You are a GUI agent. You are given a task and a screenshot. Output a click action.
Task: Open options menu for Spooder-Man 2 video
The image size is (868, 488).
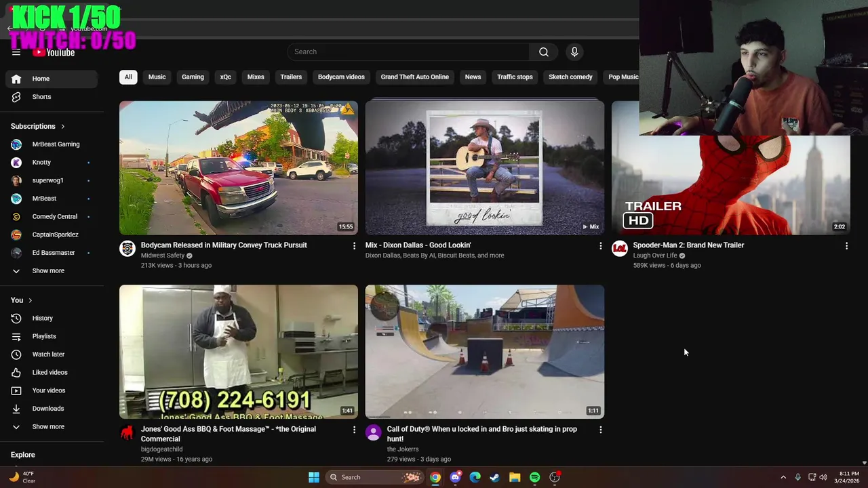(846, 246)
